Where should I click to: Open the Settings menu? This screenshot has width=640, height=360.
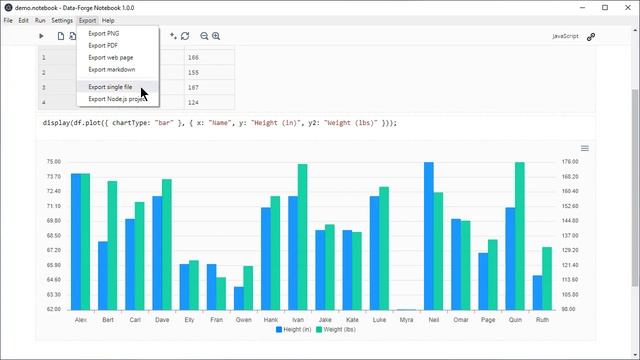coord(62,20)
